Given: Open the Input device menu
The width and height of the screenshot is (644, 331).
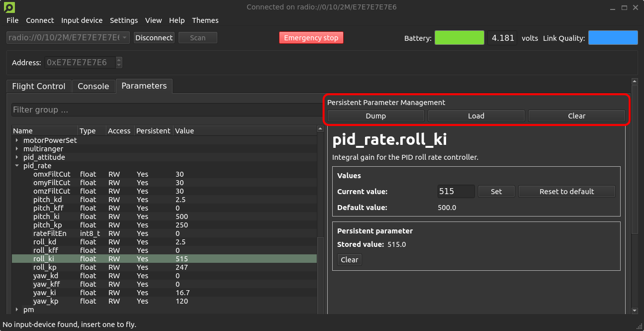Looking at the screenshot, I should click(82, 20).
